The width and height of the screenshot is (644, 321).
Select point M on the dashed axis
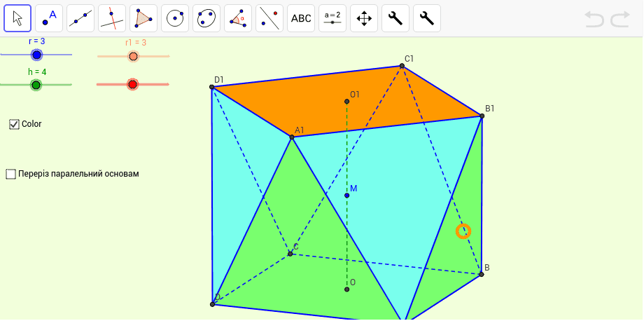[347, 196]
